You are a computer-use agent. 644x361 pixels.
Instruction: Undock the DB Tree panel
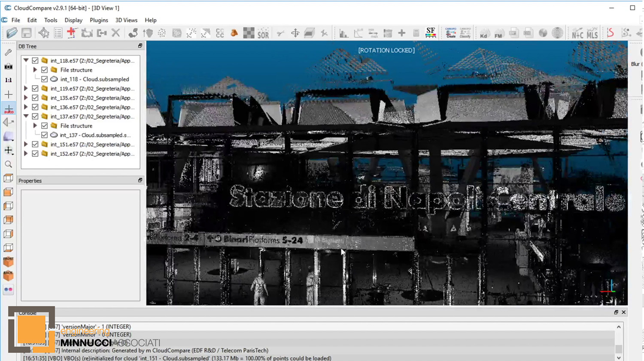140,46
